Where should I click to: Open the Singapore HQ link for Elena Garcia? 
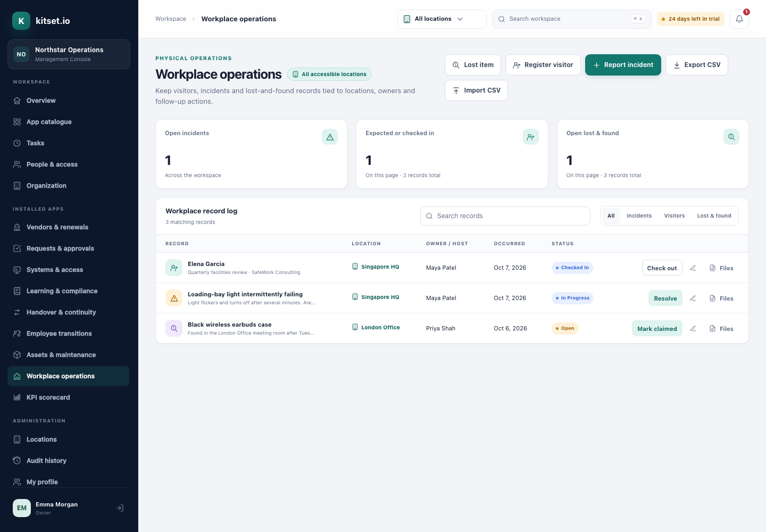pos(376,267)
